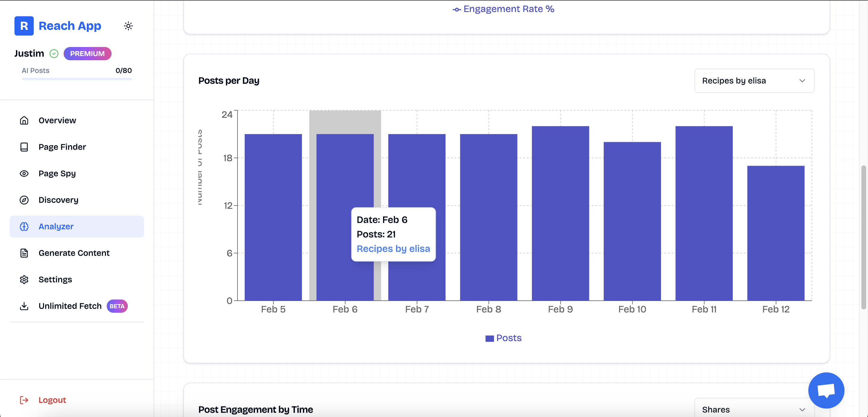The height and width of the screenshot is (417, 868).
Task: Click the Unlimited Fetch download icon
Action: 24,306
